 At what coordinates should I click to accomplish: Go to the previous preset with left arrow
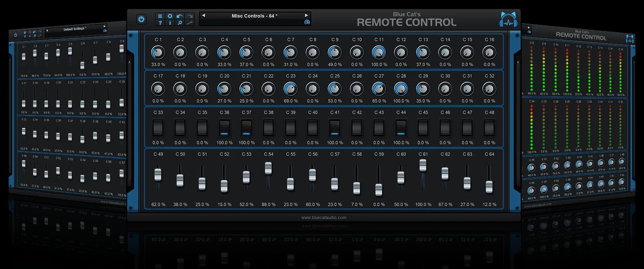203,16
